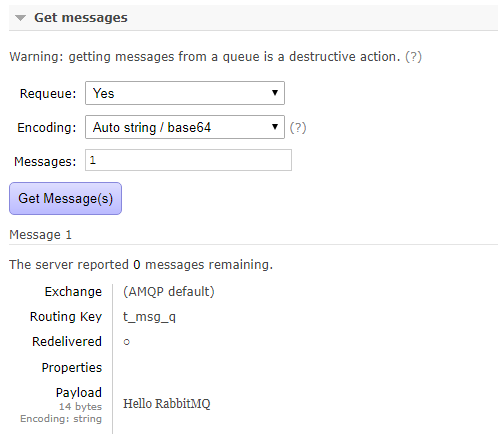Click the Get messages section title
Screen dimensions: 498x440
[81, 18]
